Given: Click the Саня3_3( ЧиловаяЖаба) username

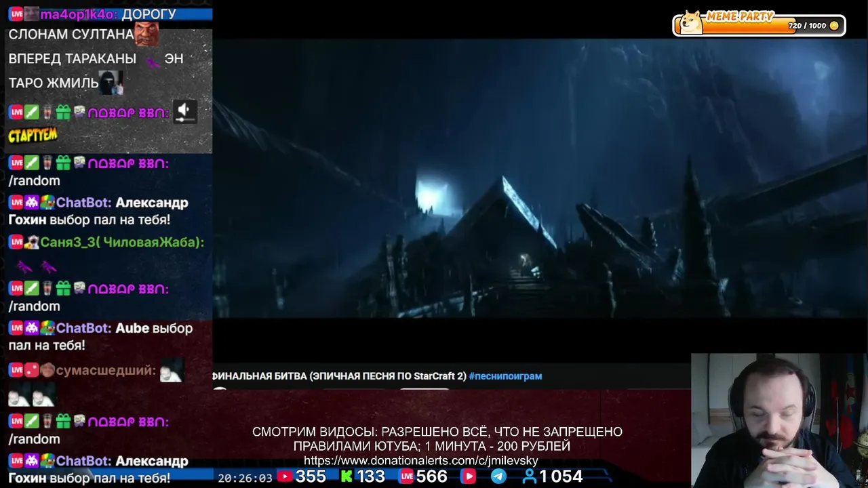Looking at the screenshot, I should pyautogui.click(x=122, y=242).
